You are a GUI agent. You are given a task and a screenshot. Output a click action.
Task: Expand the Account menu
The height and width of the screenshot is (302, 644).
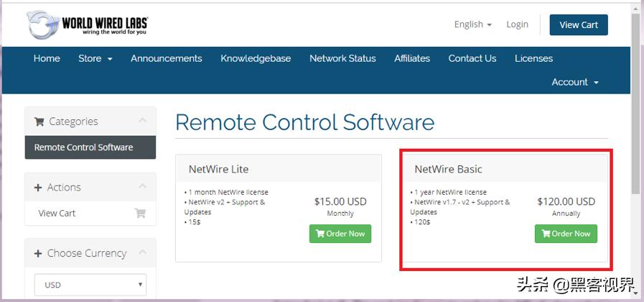(575, 82)
